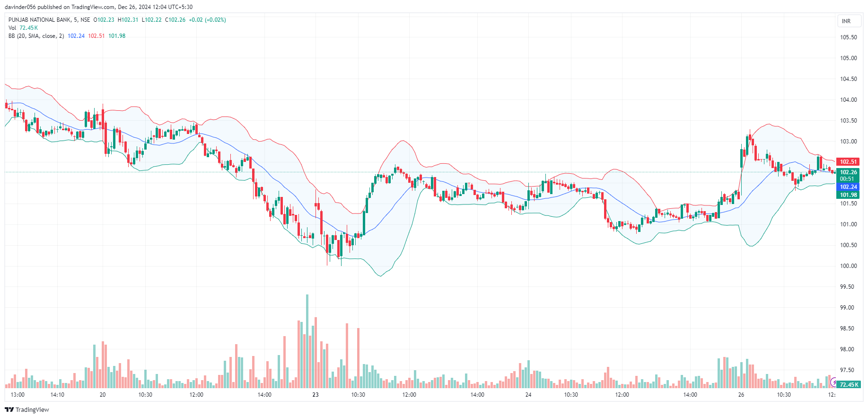Click the Vol 72.45K volume label
Screen dimensions: 868x418
(23, 28)
